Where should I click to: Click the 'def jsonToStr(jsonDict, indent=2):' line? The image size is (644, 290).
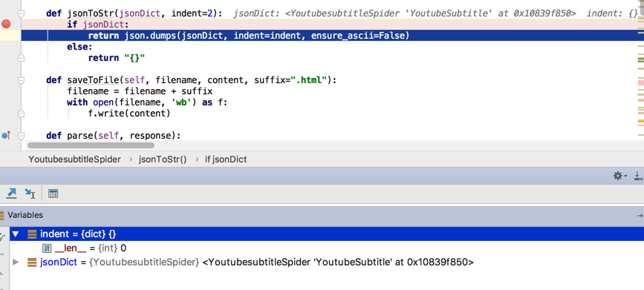tap(134, 13)
